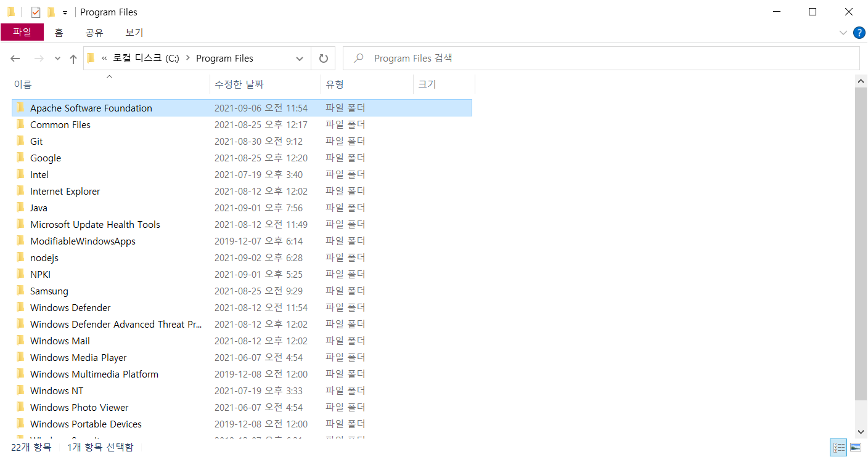The image size is (868, 457).
Task: Select the ModifiableWindowsApps folder icon
Action: tap(20, 241)
